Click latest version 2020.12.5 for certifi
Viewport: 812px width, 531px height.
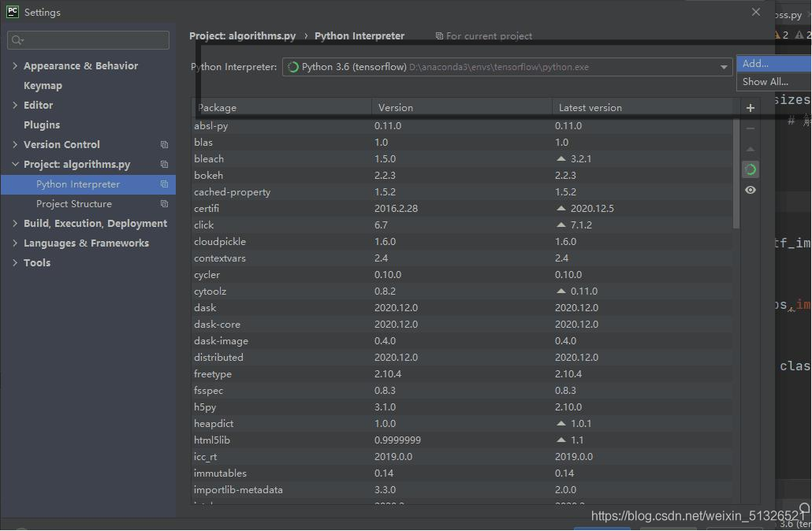(592, 209)
